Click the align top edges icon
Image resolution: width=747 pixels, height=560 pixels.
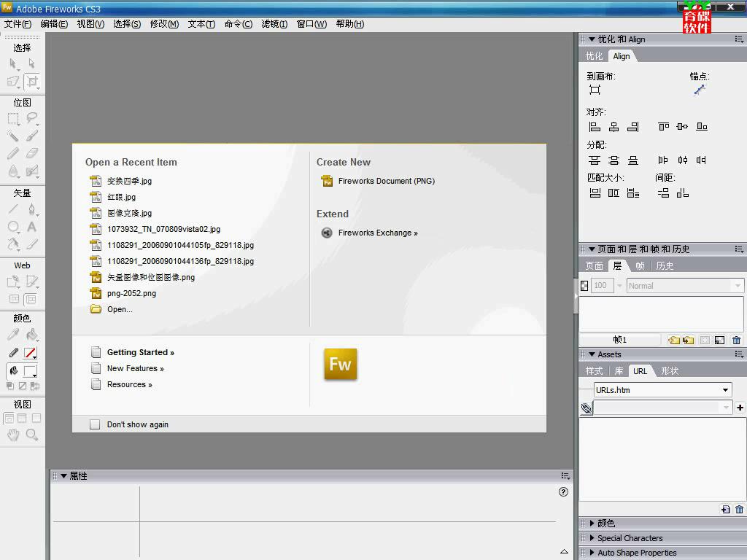[663, 127]
